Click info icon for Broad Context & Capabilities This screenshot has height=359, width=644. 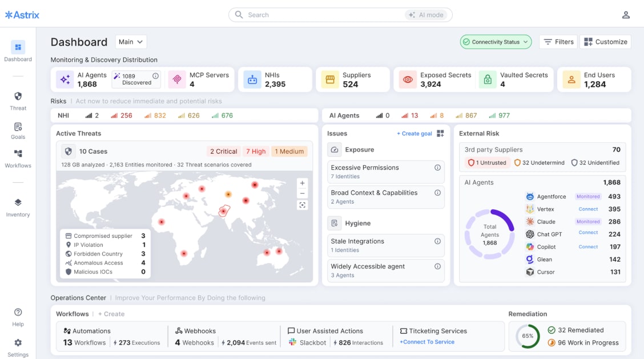click(x=437, y=193)
